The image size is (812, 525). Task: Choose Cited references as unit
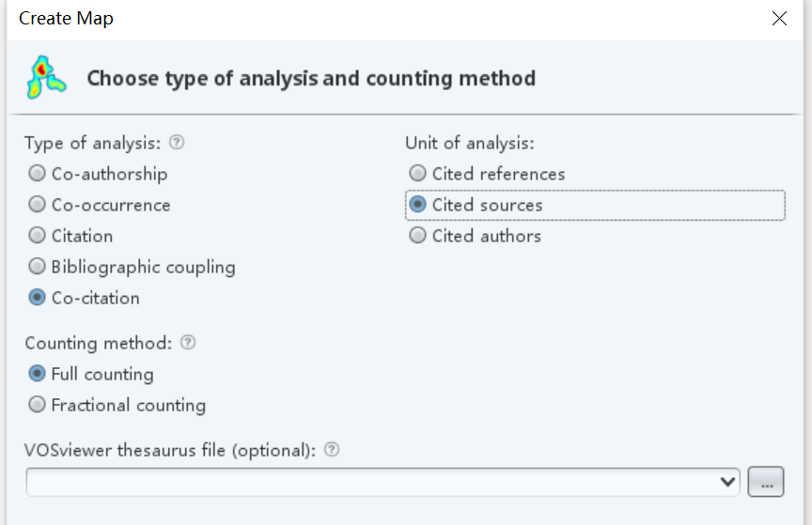click(x=418, y=174)
